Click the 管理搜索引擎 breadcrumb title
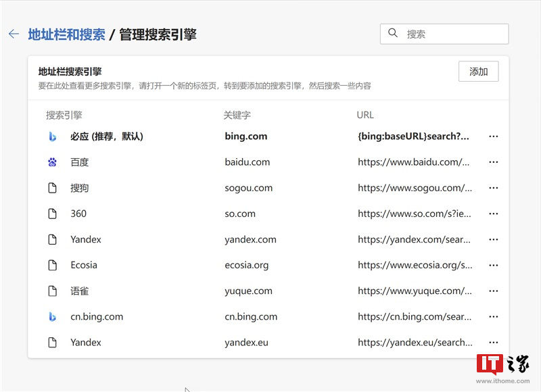This screenshot has width=541, height=392. point(157,34)
